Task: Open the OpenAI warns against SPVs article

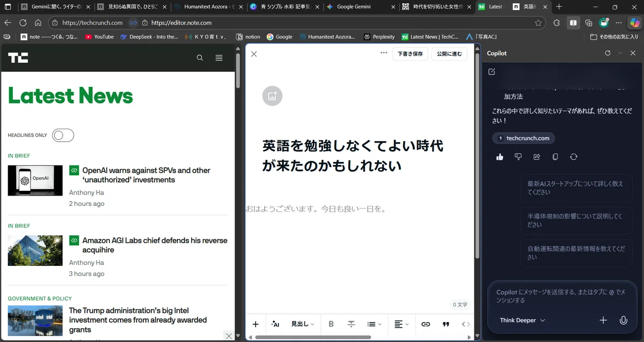Action: tap(146, 175)
